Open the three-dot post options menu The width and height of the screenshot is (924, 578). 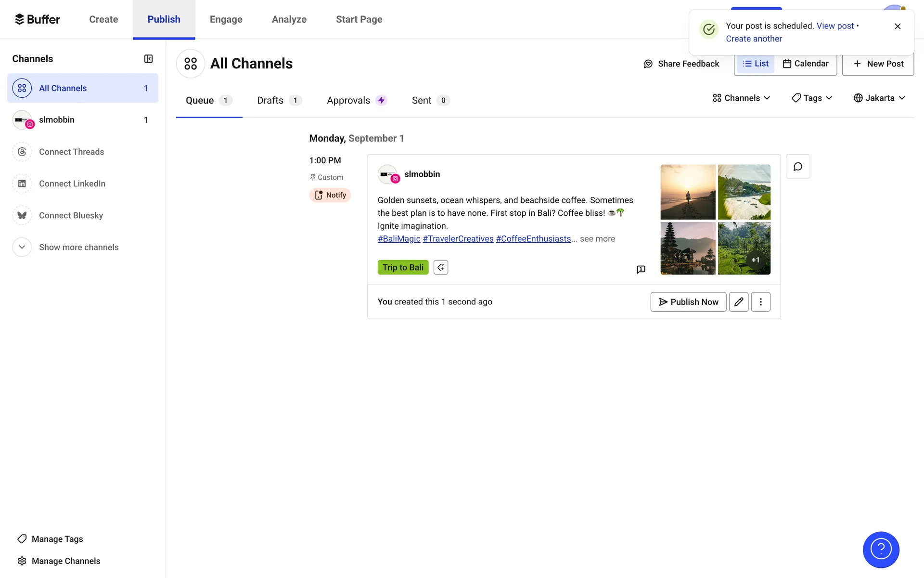pyautogui.click(x=760, y=302)
